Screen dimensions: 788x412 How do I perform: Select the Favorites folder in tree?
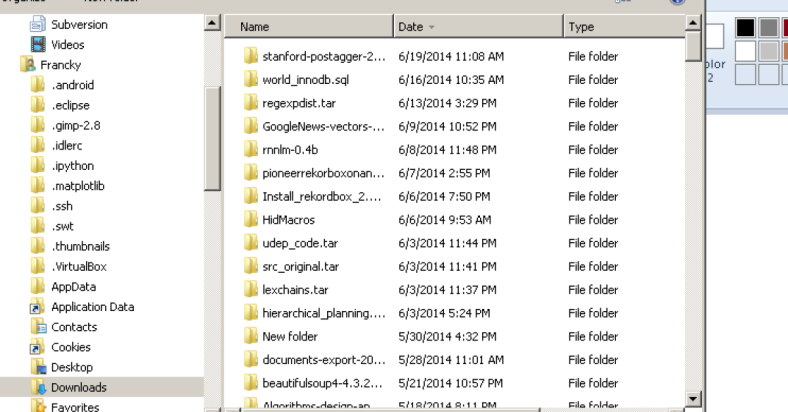tap(73, 407)
